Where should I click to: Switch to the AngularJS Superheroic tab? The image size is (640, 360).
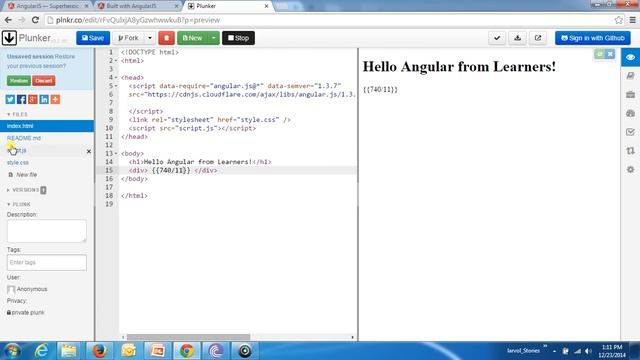point(47,6)
